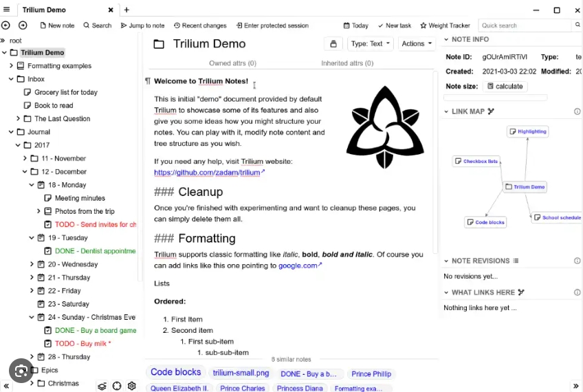Expand 11 - November folder

tap(25, 158)
